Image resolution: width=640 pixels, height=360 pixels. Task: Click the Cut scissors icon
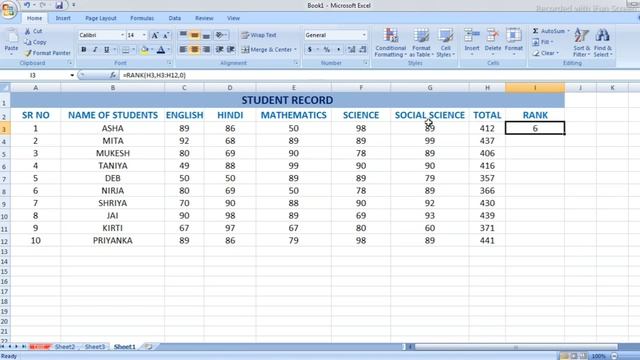[27, 31]
